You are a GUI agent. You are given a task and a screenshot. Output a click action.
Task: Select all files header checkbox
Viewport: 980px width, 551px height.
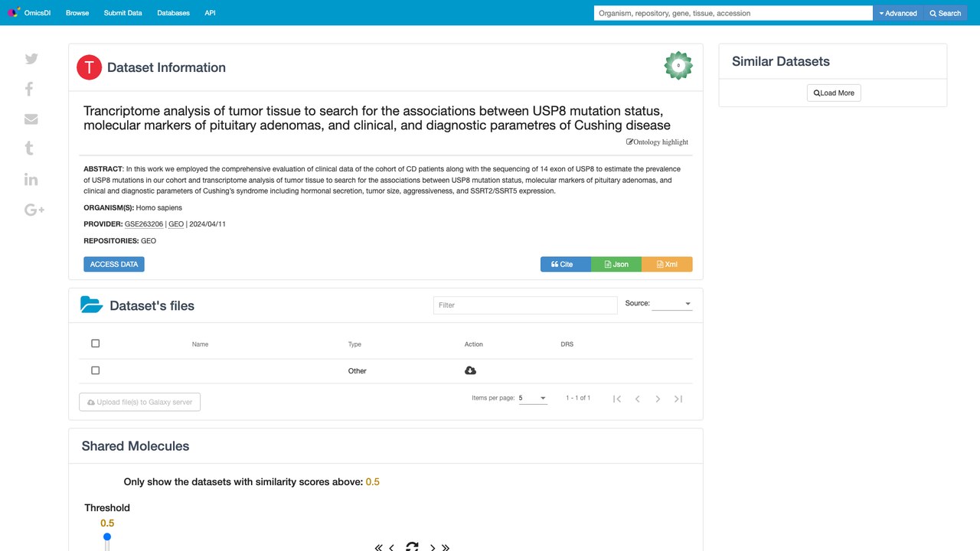point(96,344)
